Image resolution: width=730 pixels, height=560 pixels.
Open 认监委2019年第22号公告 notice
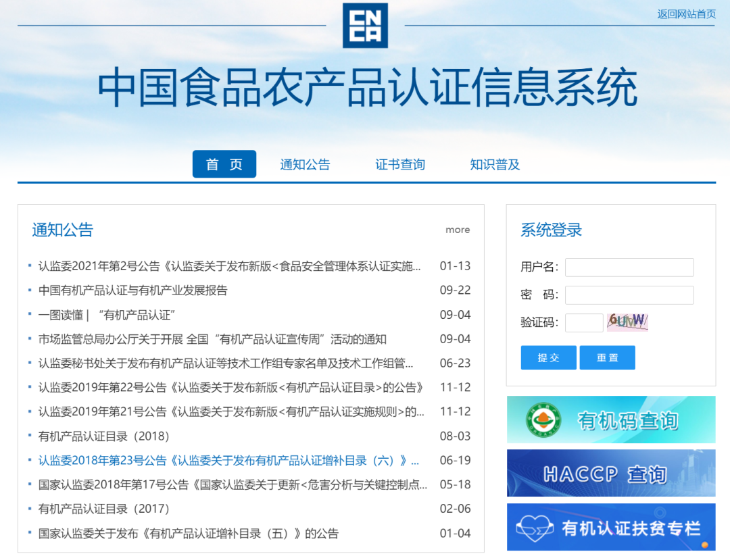coord(231,388)
